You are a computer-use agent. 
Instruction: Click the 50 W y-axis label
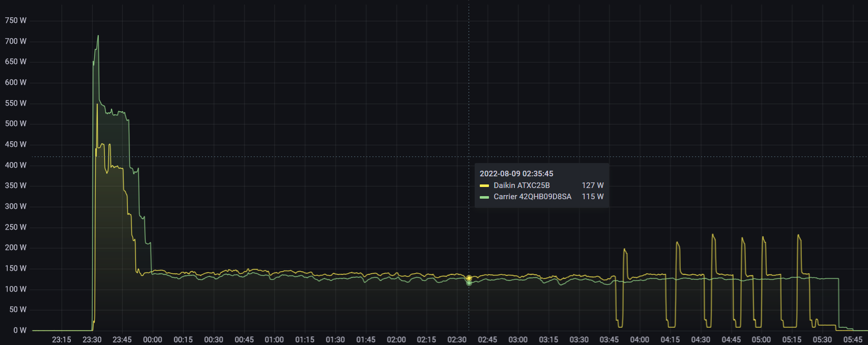click(x=18, y=310)
